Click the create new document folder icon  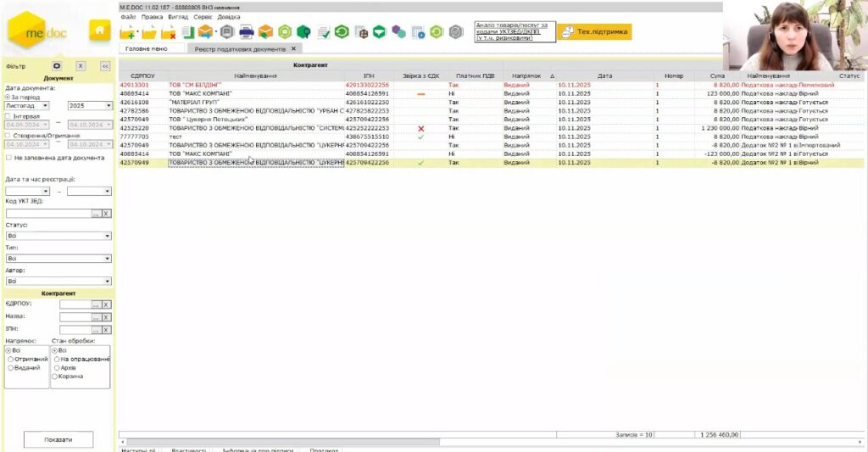(x=128, y=32)
